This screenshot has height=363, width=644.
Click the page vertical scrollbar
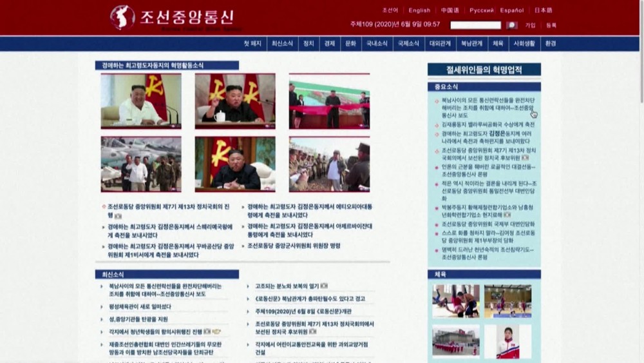[640, 52]
